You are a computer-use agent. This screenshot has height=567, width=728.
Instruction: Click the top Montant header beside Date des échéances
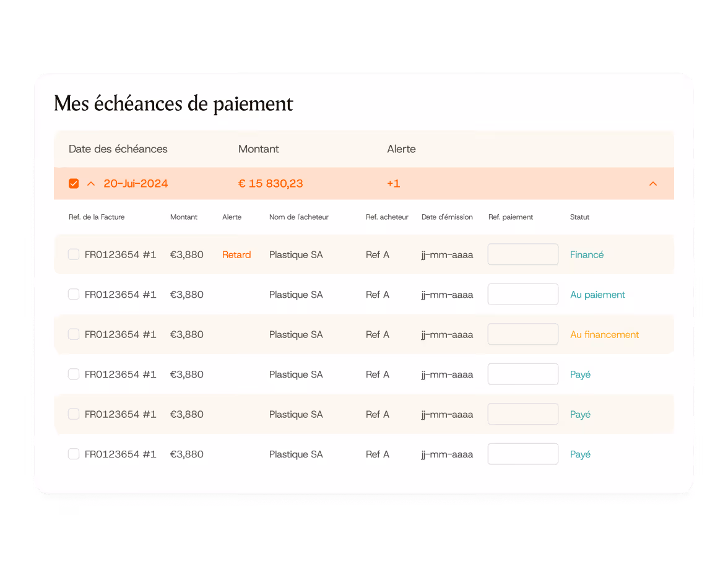click(259, 149)
